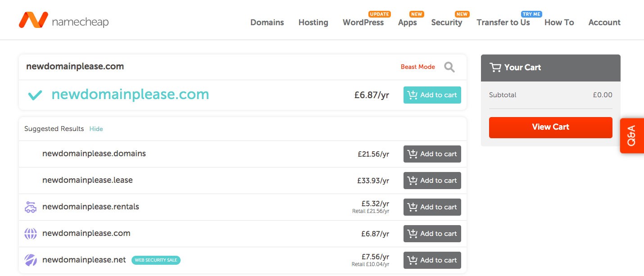Click the teal availability checkmark icon

(35, 95)
